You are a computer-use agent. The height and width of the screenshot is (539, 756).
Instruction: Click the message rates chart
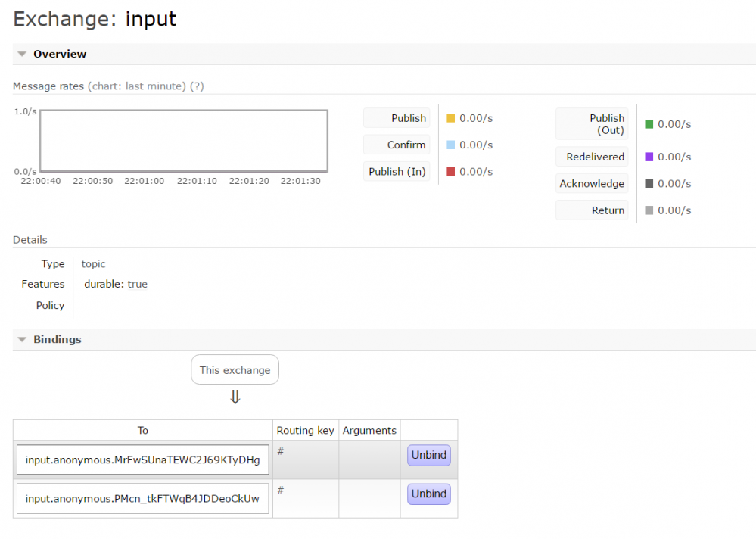184,140
